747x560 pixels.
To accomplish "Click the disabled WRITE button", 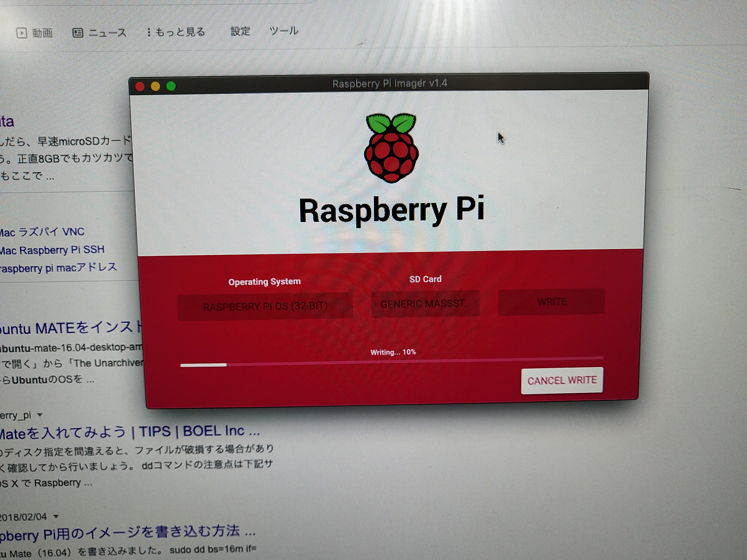I will point(552,302).
